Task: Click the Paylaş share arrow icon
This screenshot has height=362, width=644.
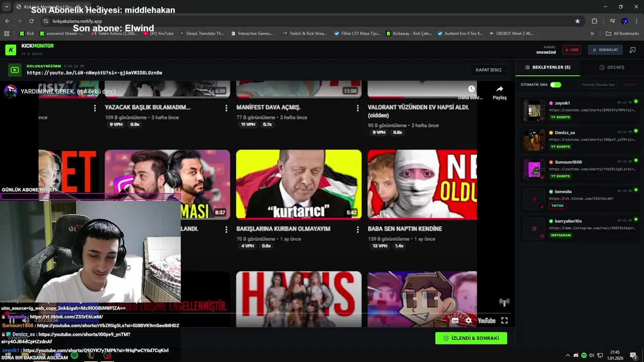Action: [500, 89]
